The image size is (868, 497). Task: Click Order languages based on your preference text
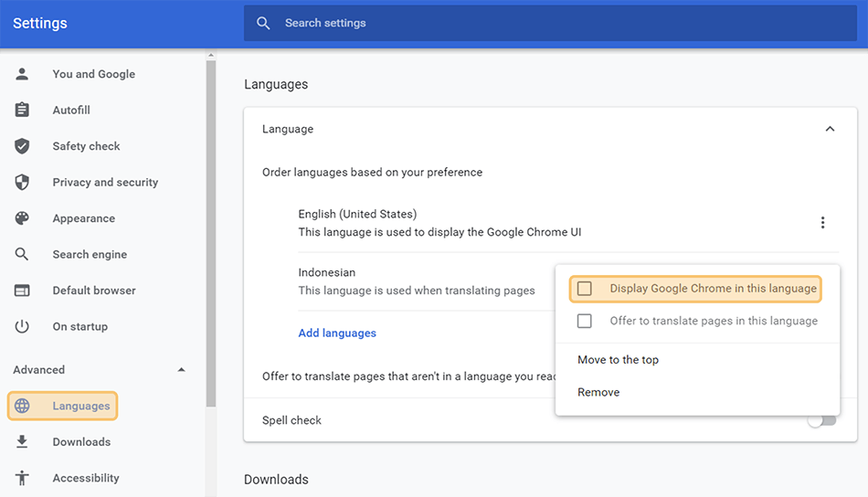point(373,173)
